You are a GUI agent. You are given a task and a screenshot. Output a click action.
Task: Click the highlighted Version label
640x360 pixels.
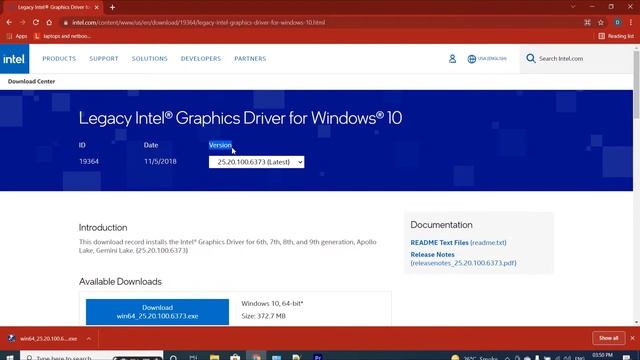click(220, 145)
